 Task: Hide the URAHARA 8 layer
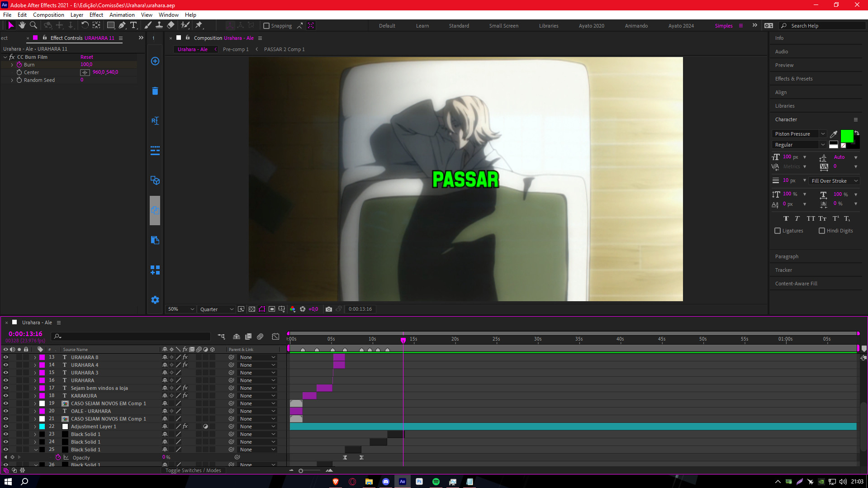tap(6, 357)
